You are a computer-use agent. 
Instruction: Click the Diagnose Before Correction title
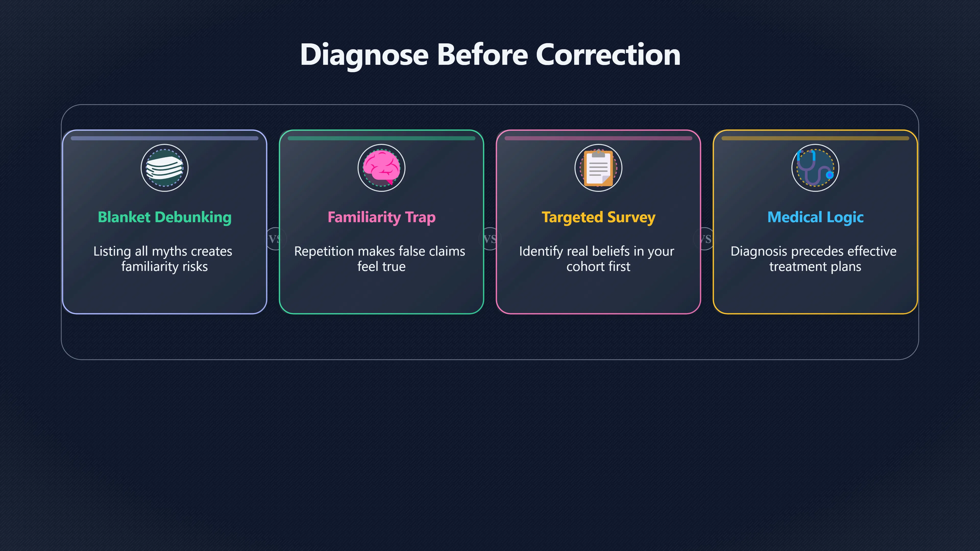pyautogui.click(x=490, y=54)
